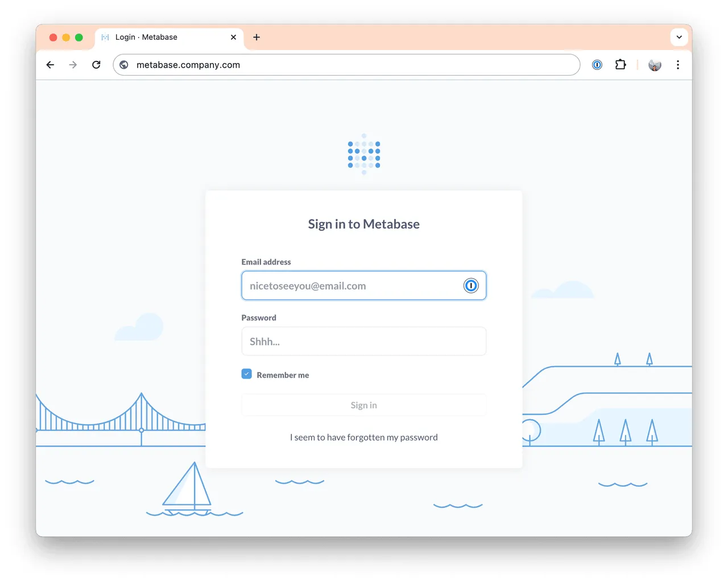The height and width of the screenshot is (584, 728).
Task: Click the Sign in button
Action: (364, 405)
